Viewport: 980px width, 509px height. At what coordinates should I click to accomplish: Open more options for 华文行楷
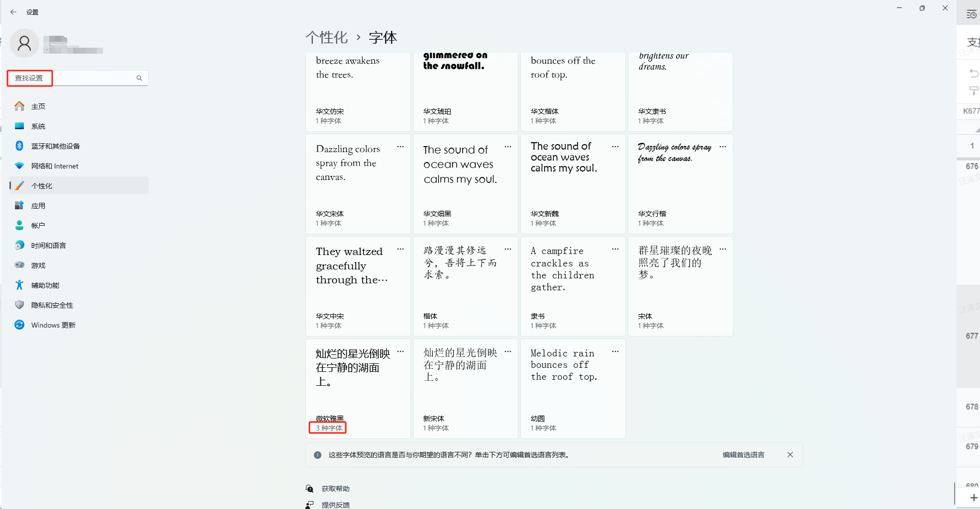[x=723, y=147]
